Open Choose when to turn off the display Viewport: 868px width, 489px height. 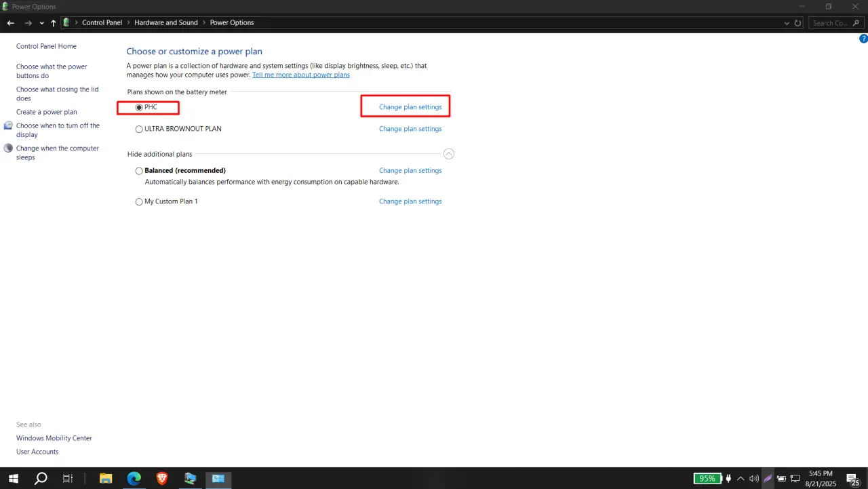tap(58, 130)
